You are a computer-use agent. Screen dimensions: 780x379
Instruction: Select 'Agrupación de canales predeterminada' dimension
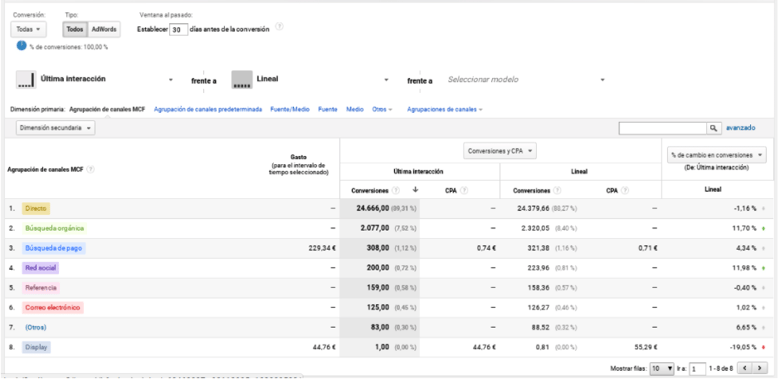click(x=208, y=109)
